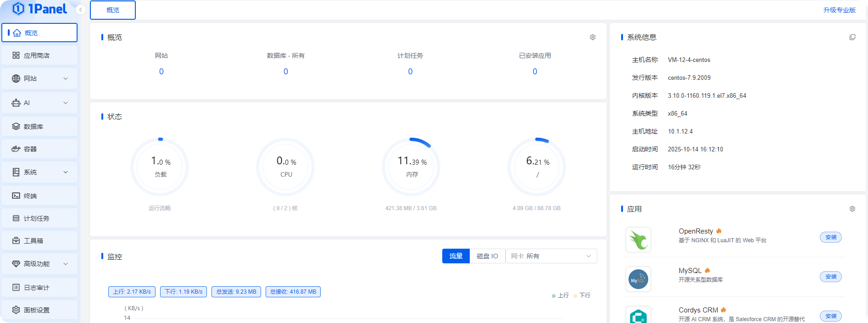
Task: Open the 数据库 database layers icon
Action: pyautogui.click(x=16, y=127)
